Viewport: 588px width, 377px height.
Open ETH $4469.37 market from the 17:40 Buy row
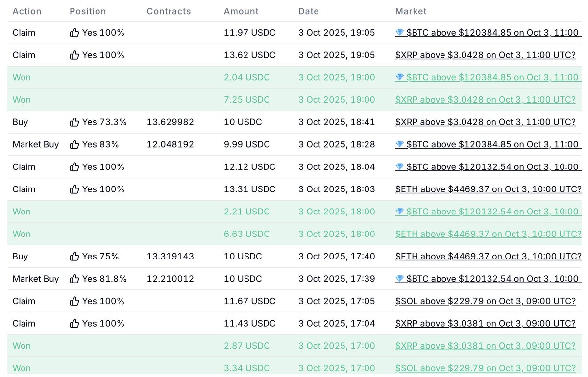click(x=489, y=257)
